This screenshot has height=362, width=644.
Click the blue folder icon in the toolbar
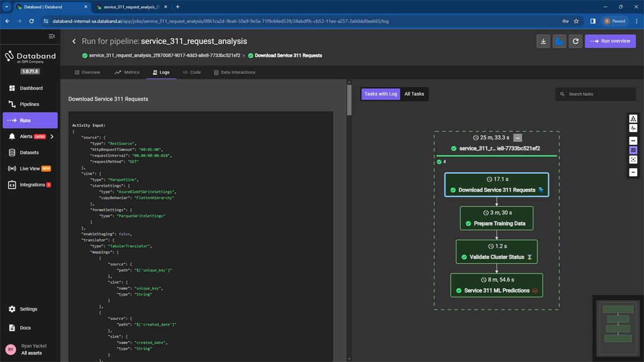pyautogui.click(x=559, y=41)
